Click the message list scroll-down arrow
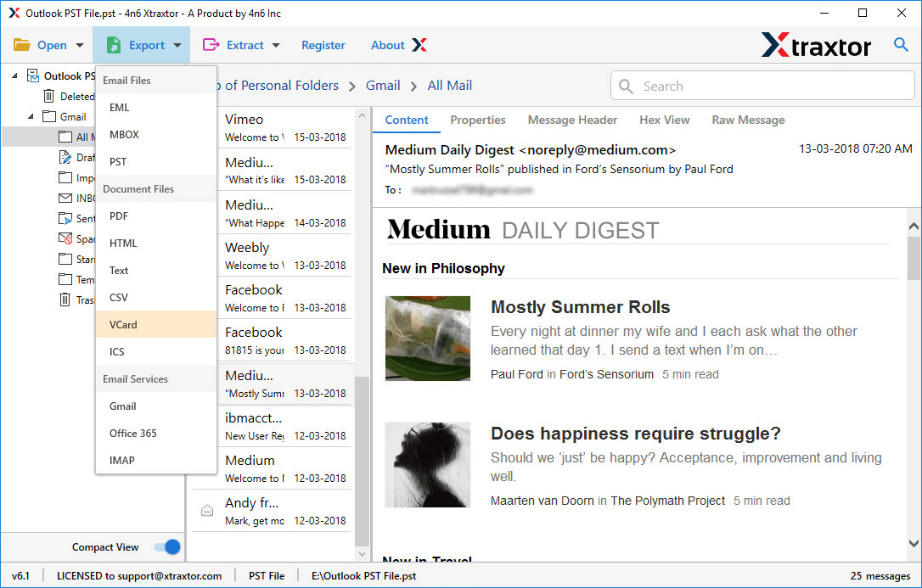Screen dimensions: 922x588 [363, 553]
